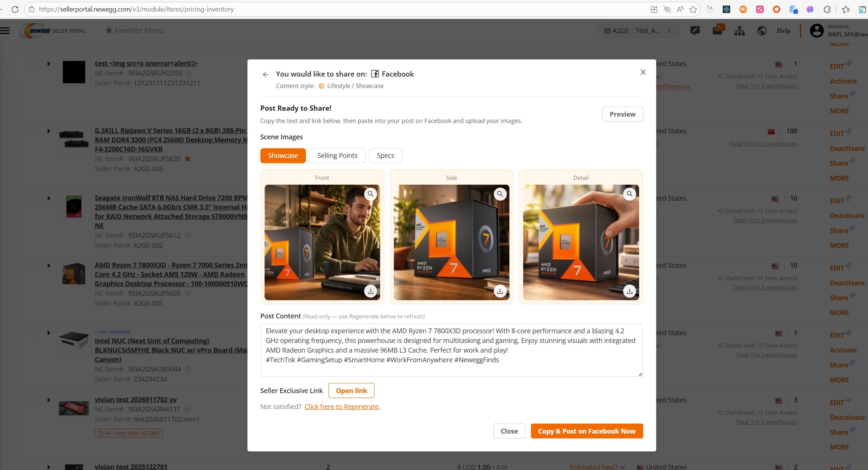Open the messages mailbox icon
868x470 pixels.
pos(718,30)
